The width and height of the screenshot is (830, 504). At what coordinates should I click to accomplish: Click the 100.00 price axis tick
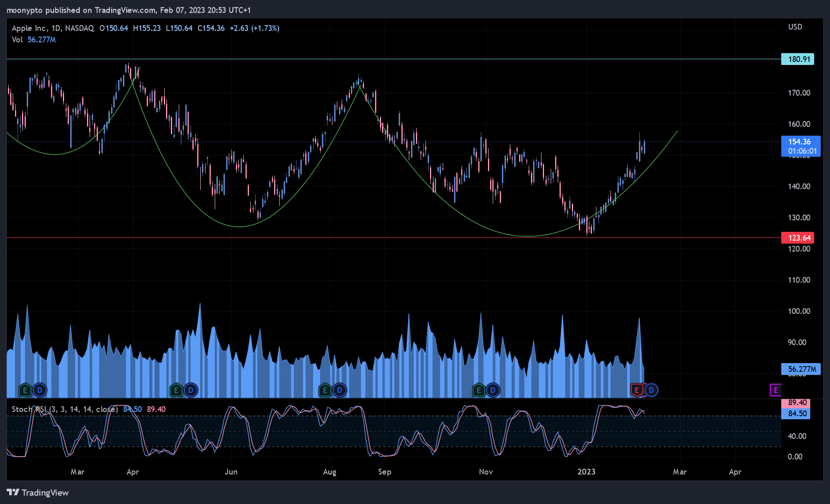point(799,311)
